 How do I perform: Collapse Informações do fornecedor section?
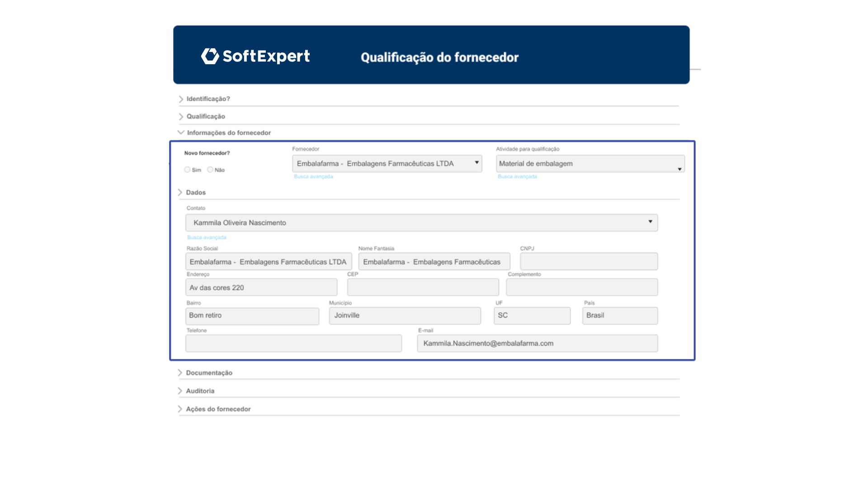coord(181,132)
